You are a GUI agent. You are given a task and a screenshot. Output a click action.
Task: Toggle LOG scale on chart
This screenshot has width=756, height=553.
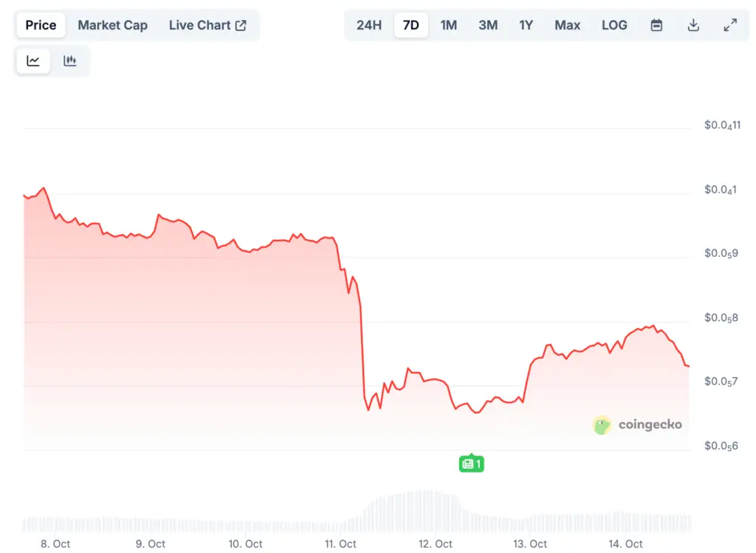[x=614, y=25]
